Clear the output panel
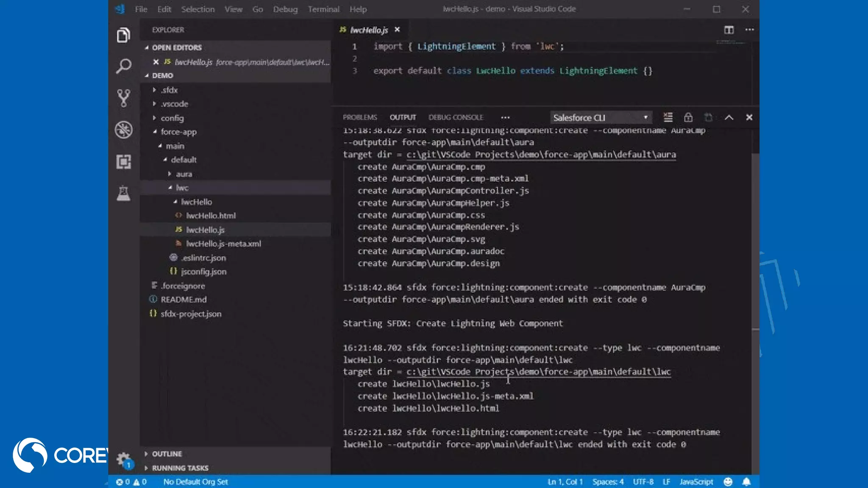 tap(668, 117)
